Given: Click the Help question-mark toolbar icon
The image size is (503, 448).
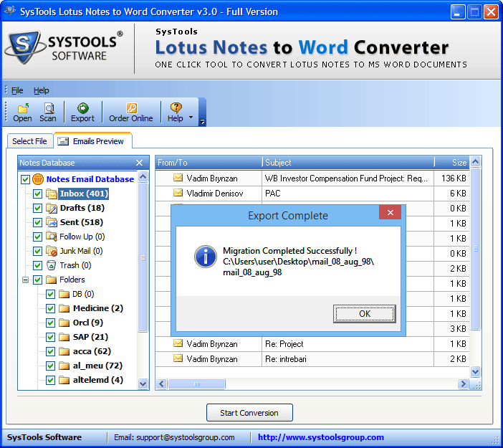Looking at the screenshot, I should pyautogui.click(x=176, y=108).
